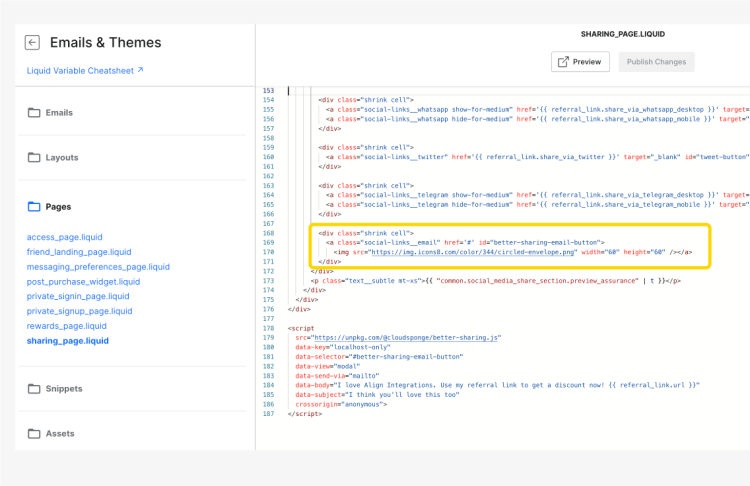Click the Layouts folder icon
The height and width of the screenshot is (486, 750).
pos(34,157)
